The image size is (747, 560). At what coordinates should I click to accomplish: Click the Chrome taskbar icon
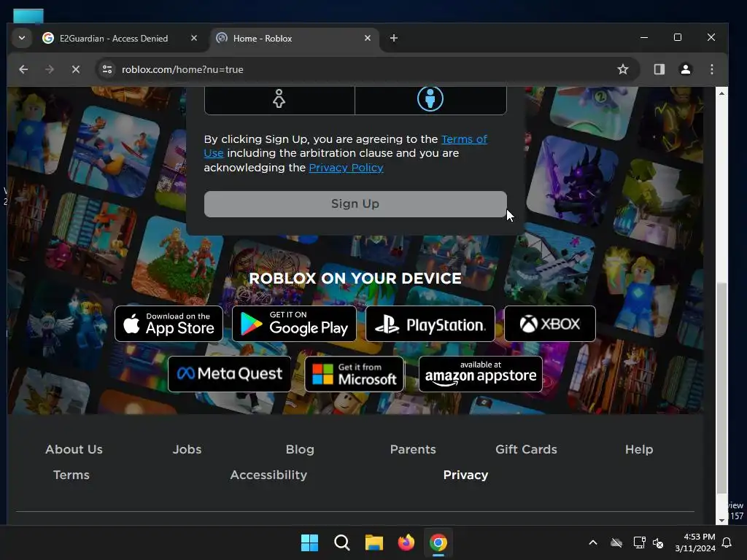click(x=438, y=542)
